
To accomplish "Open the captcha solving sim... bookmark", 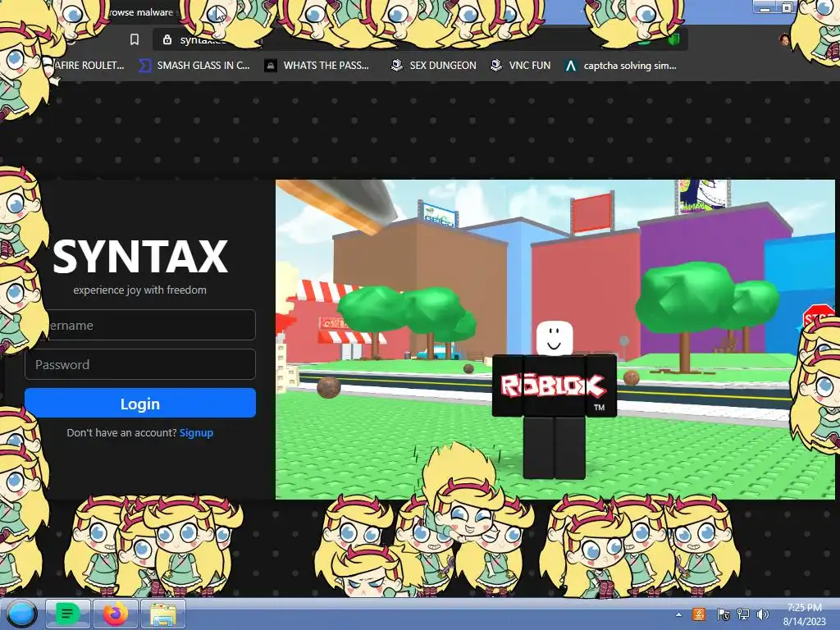I will tap(621, 66).
